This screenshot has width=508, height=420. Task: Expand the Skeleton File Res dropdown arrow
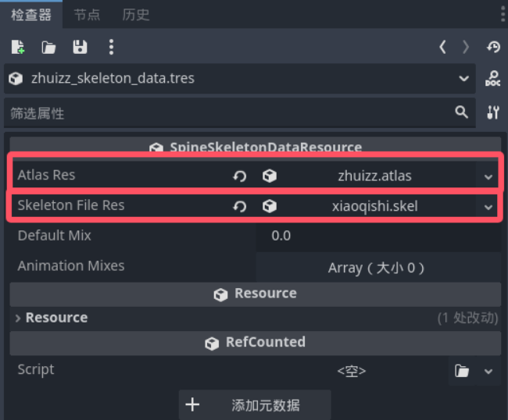coord(488,207)
